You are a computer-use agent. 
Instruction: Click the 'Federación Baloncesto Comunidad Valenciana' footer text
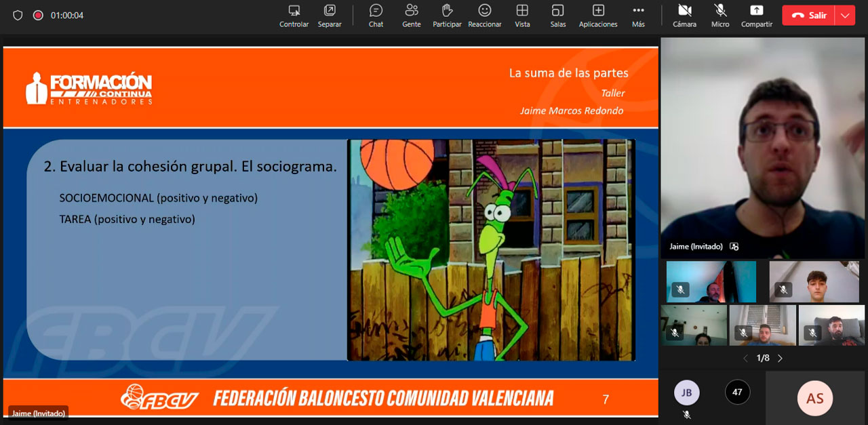[x=383, y=398]
